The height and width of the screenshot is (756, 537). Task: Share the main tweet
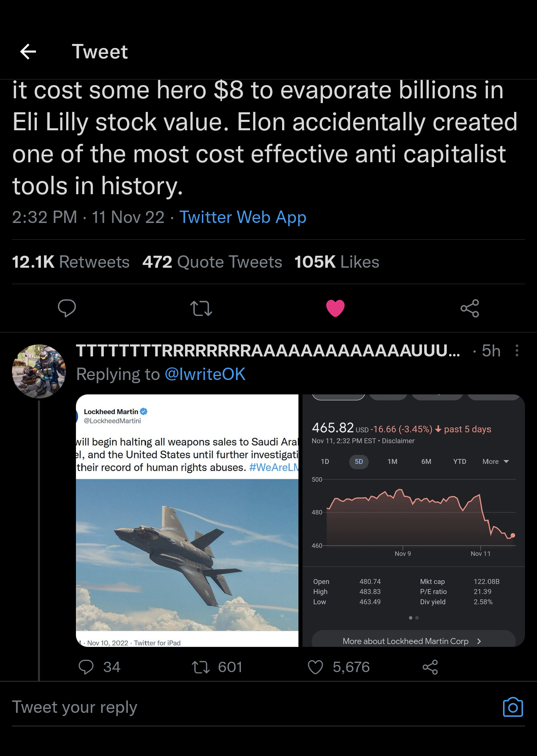[x=469, y=308]
